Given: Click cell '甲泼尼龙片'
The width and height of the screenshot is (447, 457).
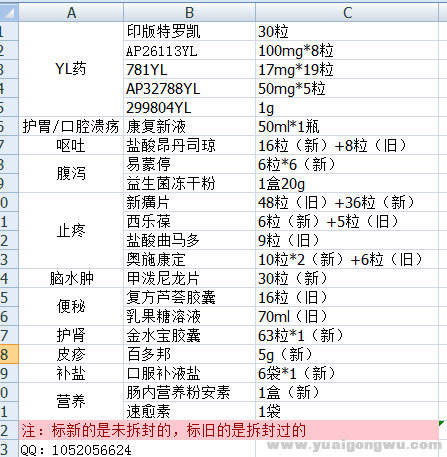Looking at the screenshot, I should pyautogui.click(x=189, y=278).
